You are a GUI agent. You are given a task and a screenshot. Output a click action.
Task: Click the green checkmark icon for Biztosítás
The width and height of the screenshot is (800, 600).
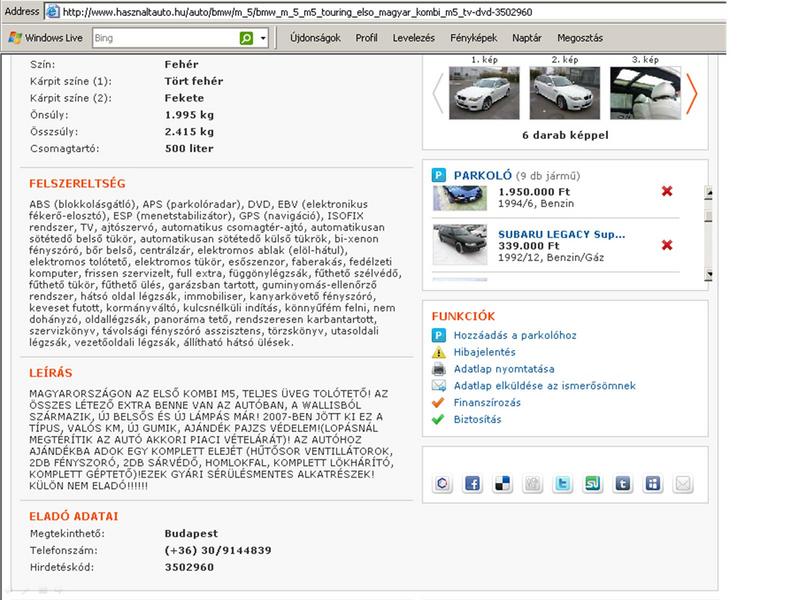tap(438, 419)
